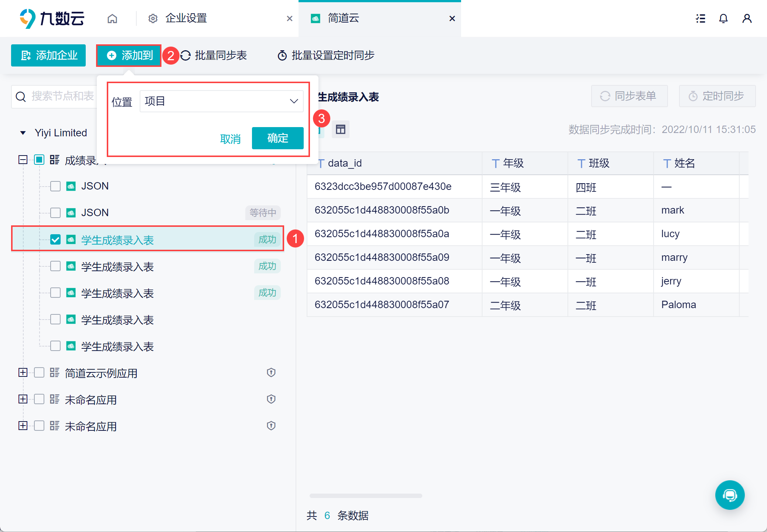Click 取消 to dismiss the popup
The image size is (767, 532).
click(230, 139)
